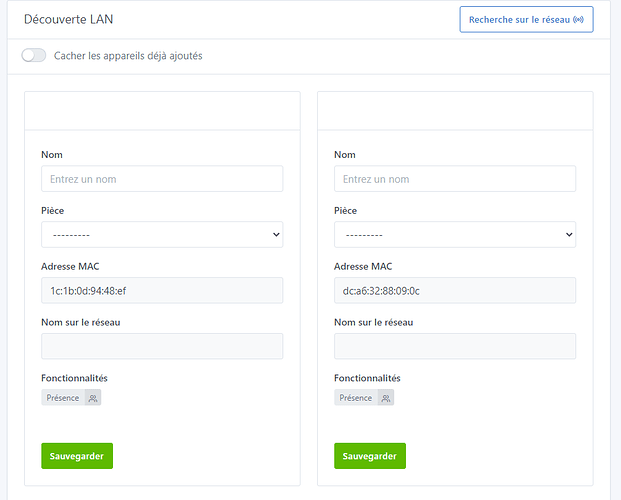Click the empty header of the left device card

pos(162,110)
